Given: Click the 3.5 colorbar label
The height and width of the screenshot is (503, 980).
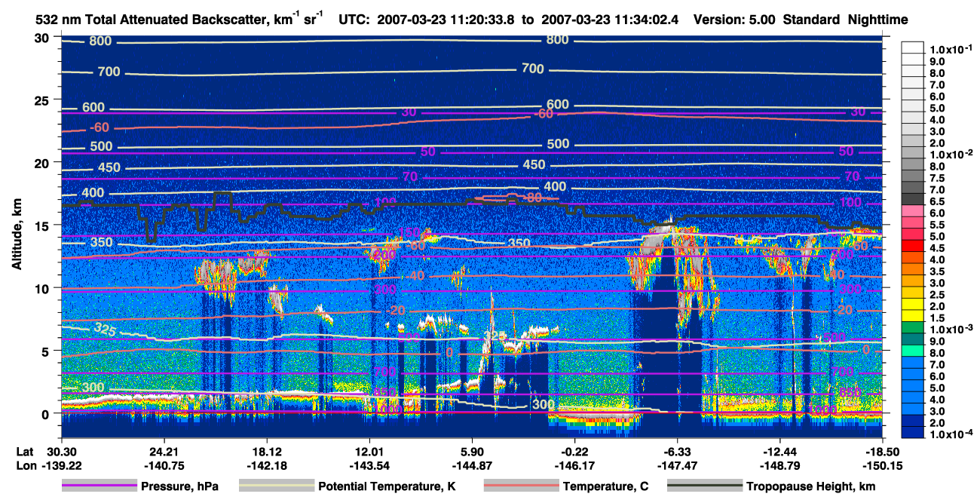Looking at the screenshot, I should click(x=937, y=271).
